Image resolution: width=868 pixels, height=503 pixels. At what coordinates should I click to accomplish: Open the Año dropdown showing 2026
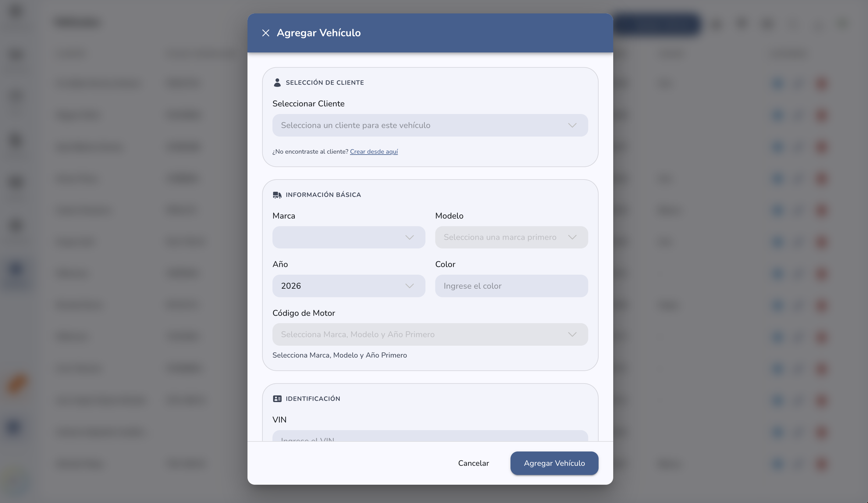(349, 286)
